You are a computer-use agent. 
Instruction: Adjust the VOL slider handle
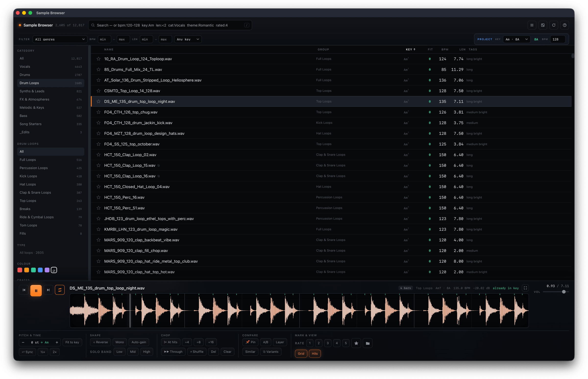pos(564,292)
